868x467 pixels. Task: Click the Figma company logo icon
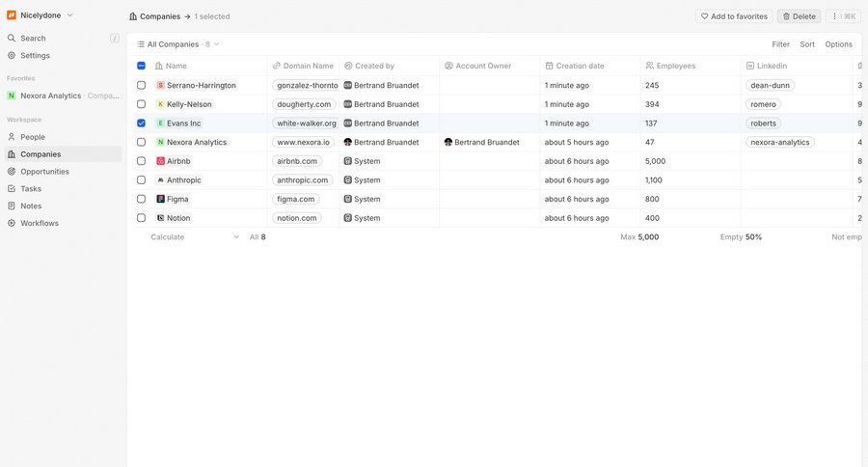tap(160, 199)
